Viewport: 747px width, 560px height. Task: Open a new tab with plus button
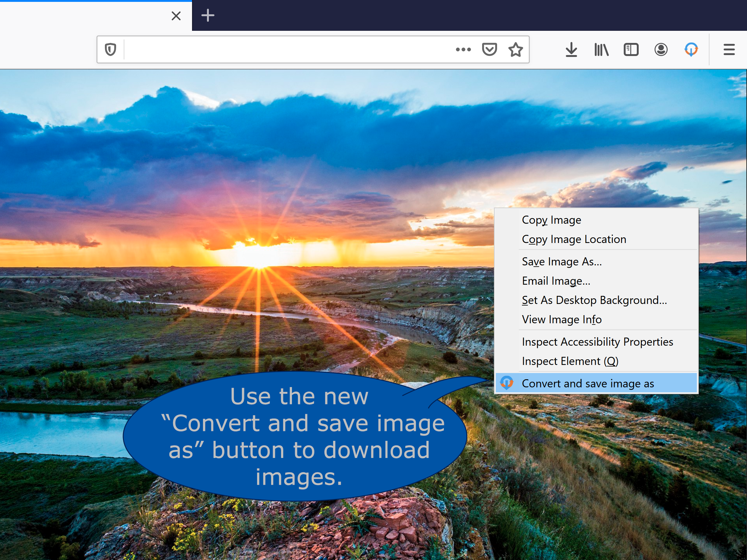click(x=208, y=16)
